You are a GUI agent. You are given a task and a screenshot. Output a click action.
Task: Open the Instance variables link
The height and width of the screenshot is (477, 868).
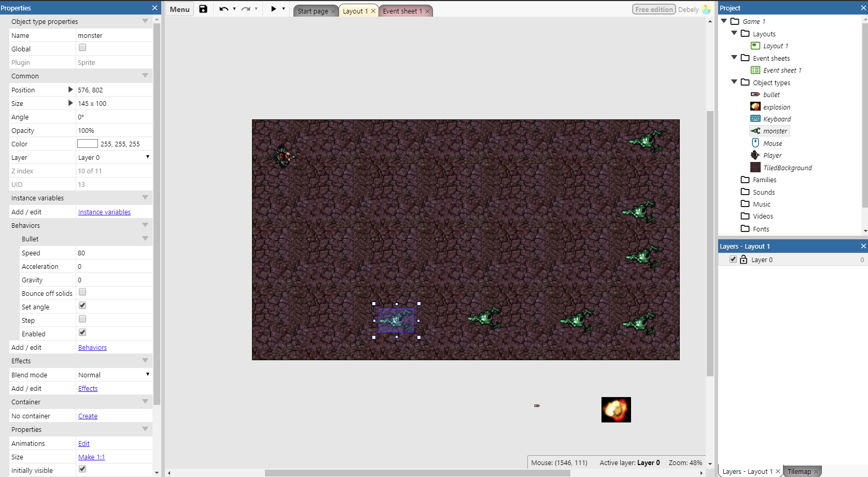click(x=104, y=212)
